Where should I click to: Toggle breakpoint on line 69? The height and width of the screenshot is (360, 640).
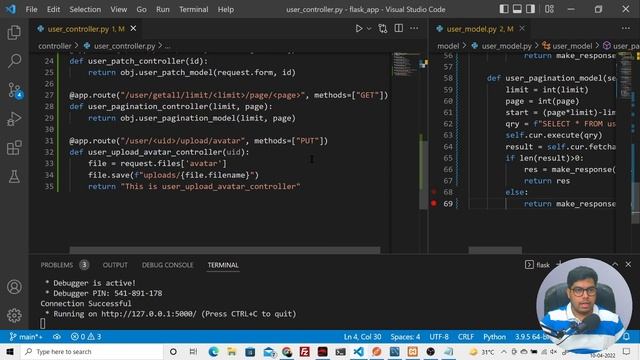[x=434, y=203]
